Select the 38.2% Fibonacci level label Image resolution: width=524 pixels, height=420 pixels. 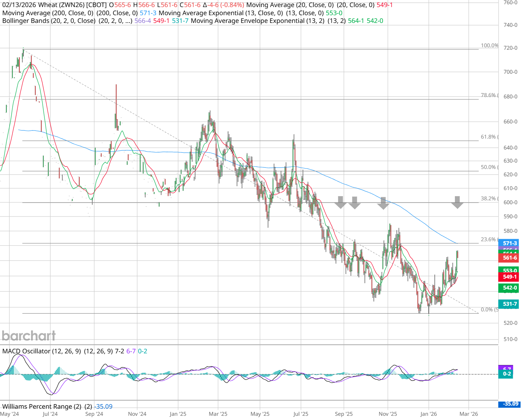488,199
